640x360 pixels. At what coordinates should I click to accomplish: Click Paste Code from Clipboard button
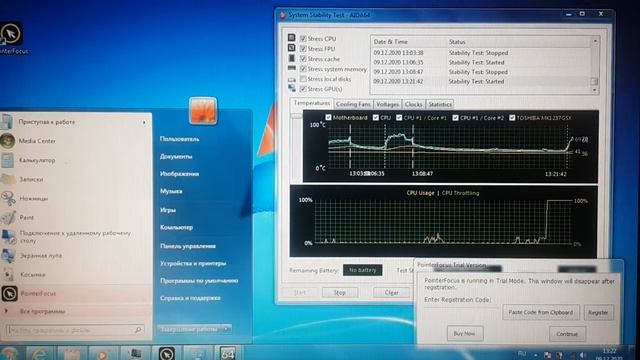tap(541, 312)
